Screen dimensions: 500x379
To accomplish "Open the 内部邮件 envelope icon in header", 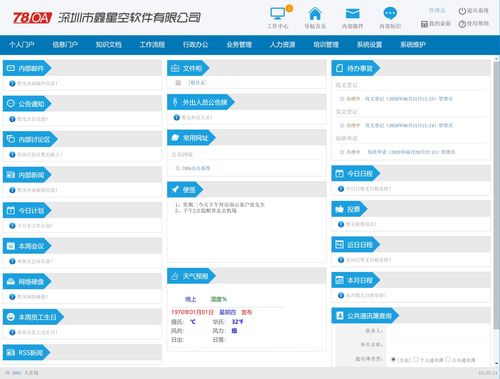I will pyautogui.click(x=352, y=14).
